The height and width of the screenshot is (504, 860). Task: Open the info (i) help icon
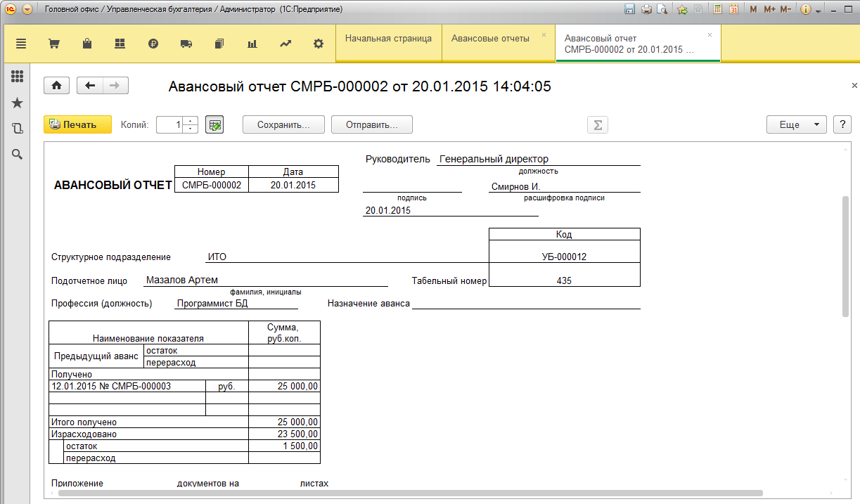(x=805, y=9)
